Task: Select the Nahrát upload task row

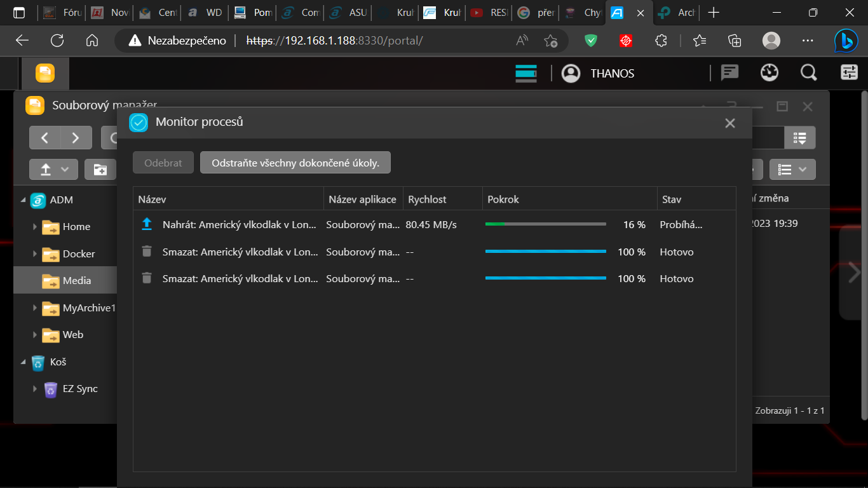Action: (x=240, y=225)
